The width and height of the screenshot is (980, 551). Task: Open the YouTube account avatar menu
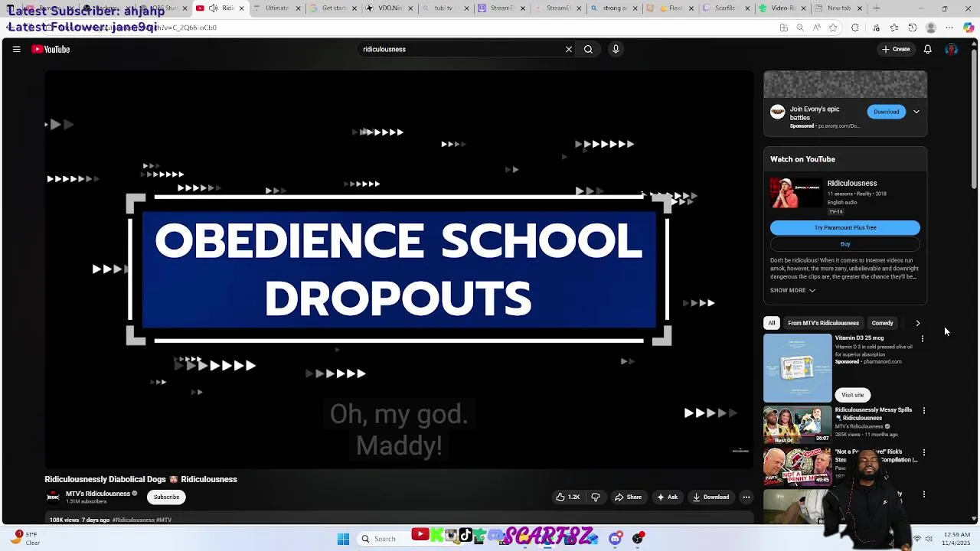click(x=952, y=49)
